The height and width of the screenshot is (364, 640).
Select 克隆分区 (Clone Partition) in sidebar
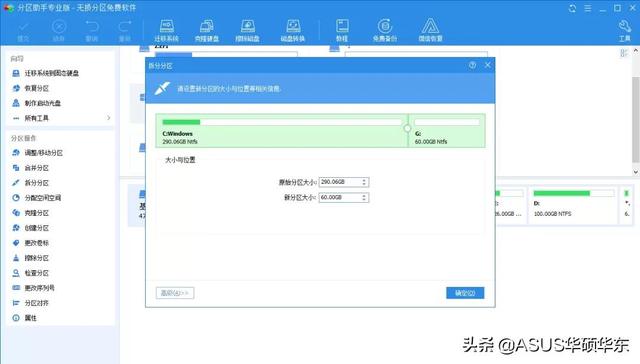point(37,213)
